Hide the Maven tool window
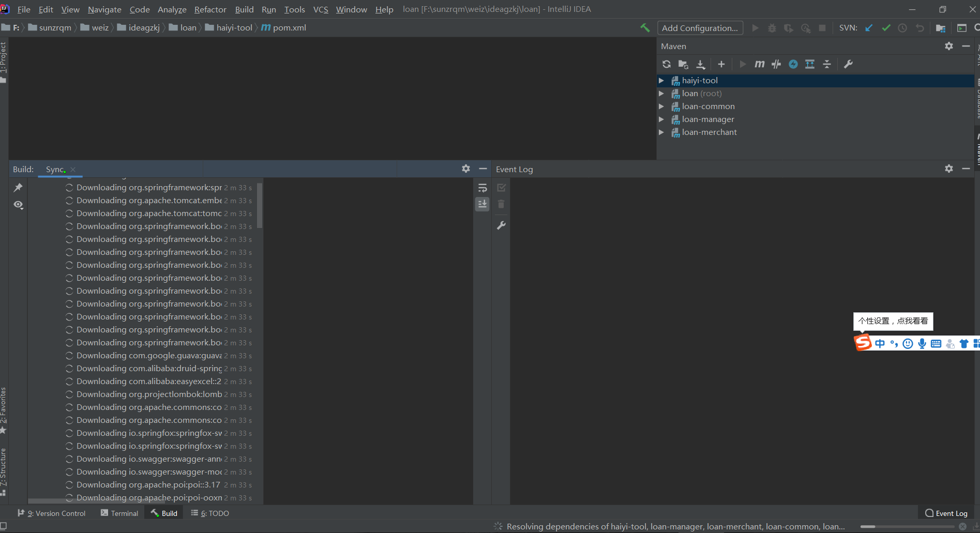Image resolution: width=980 pixels, height=533 pixels. (966, 46)
